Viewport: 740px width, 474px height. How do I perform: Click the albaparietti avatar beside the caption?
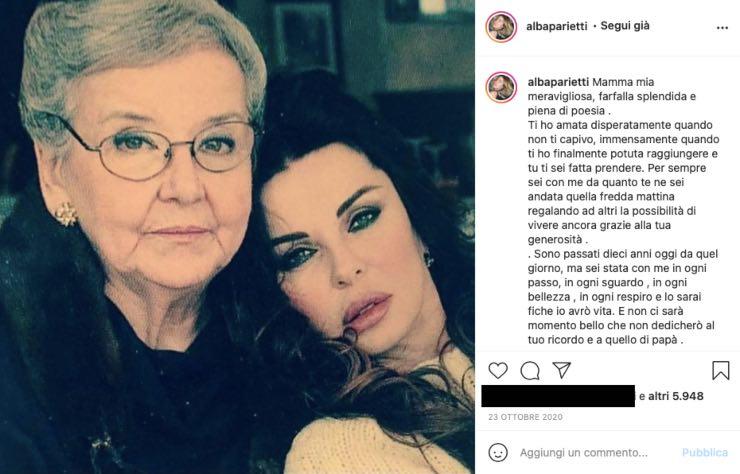(501, 87)
